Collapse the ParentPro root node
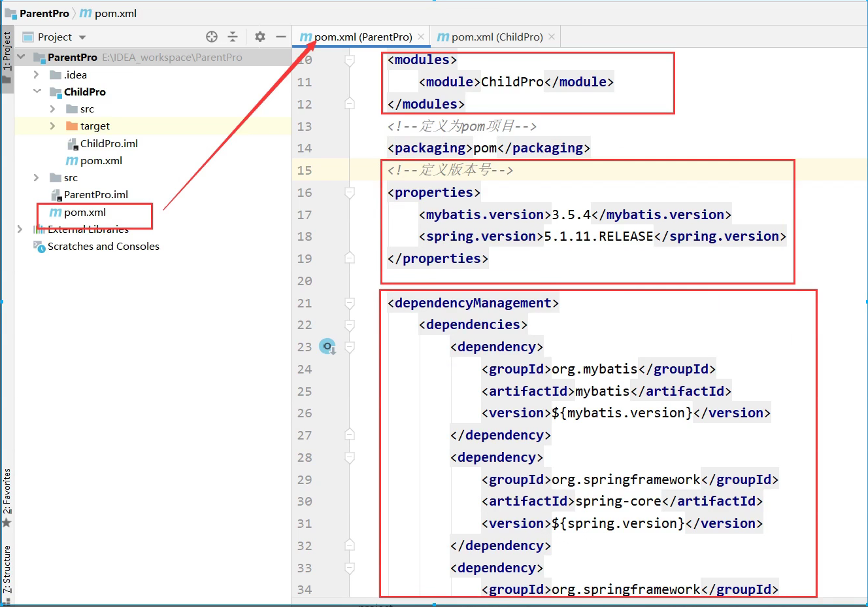This screenshot has height=607, width=868. (21, 57)
